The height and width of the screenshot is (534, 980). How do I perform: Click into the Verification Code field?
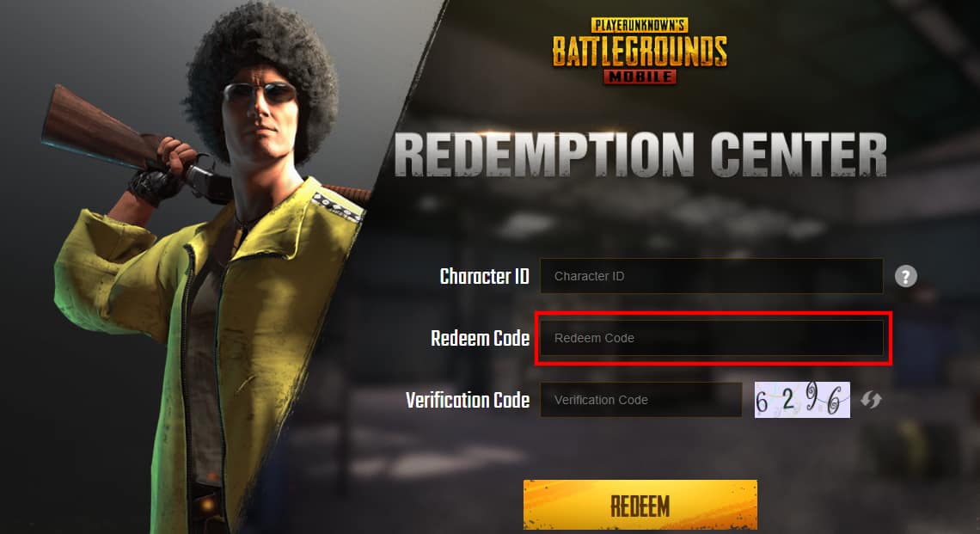[640, 400]
